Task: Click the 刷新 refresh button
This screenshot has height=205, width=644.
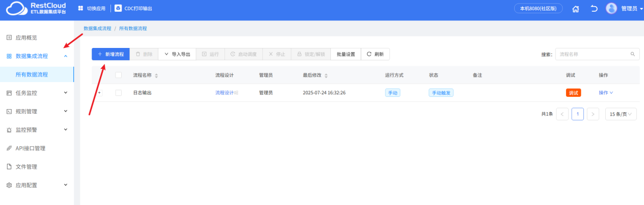Action: [x=376, y=54]
